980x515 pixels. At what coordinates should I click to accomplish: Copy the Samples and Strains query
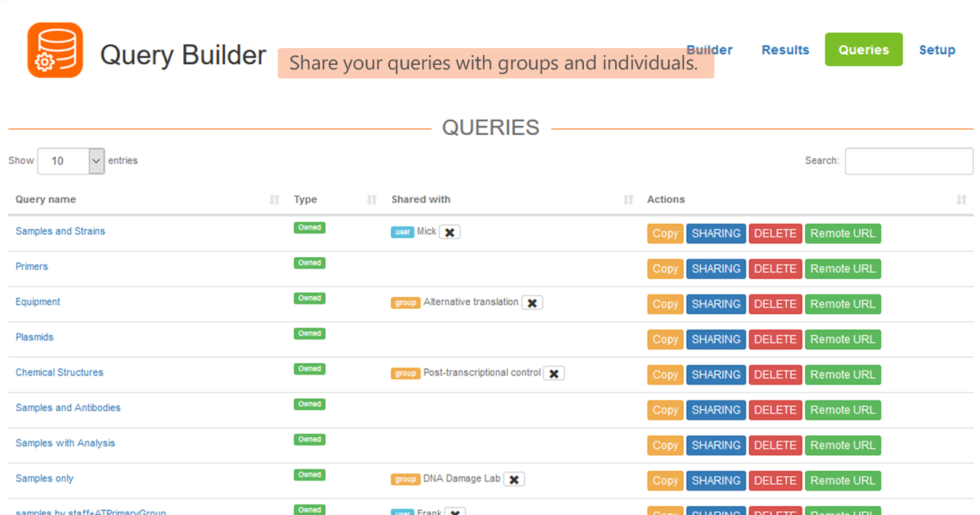(666, 233)
